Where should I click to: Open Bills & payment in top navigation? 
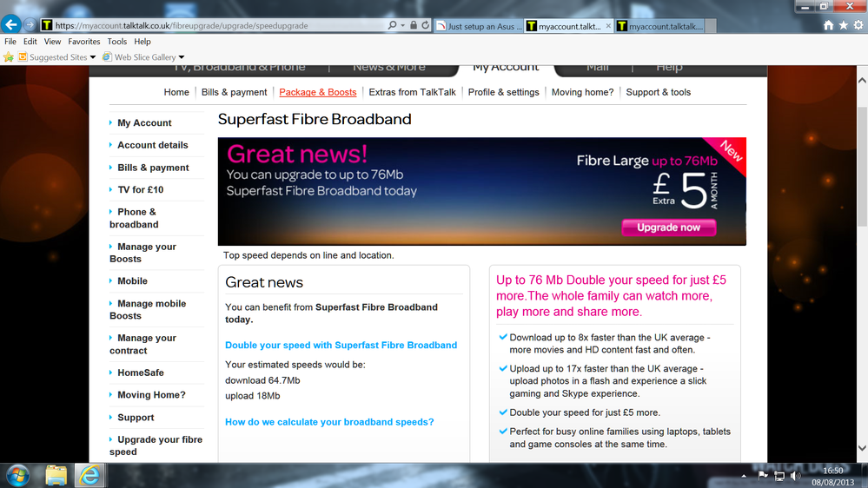235,92
